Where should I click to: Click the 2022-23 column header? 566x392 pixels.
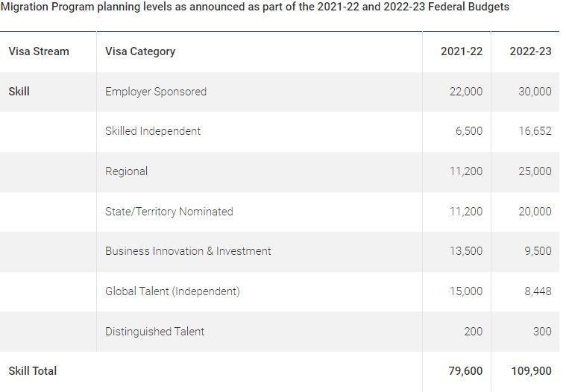click(530, 51)
